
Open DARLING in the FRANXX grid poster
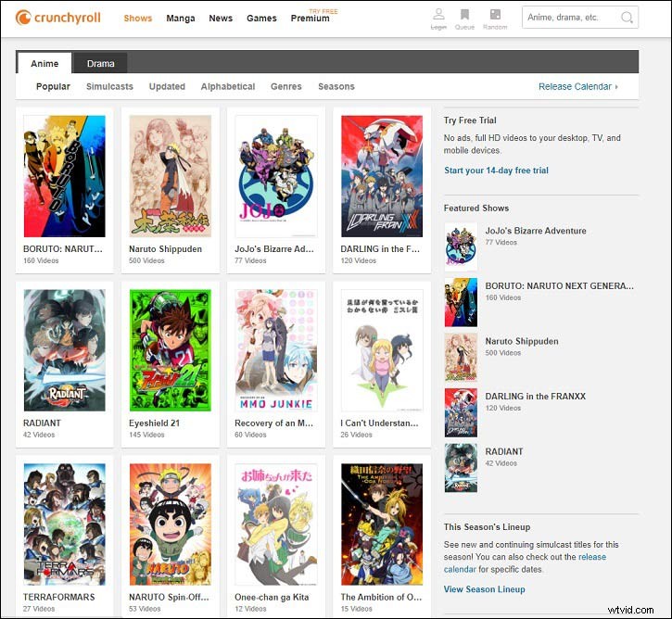point(382,176)
